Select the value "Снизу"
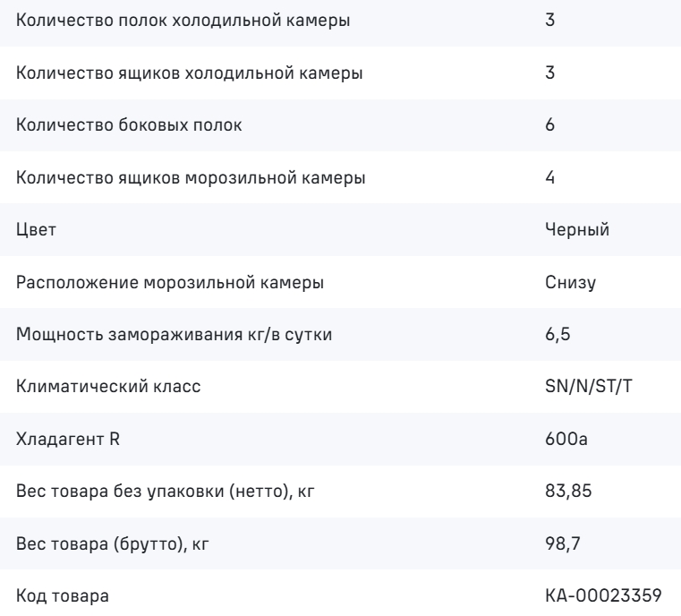The width and height of the screenshot is (681, 616). 571,282
